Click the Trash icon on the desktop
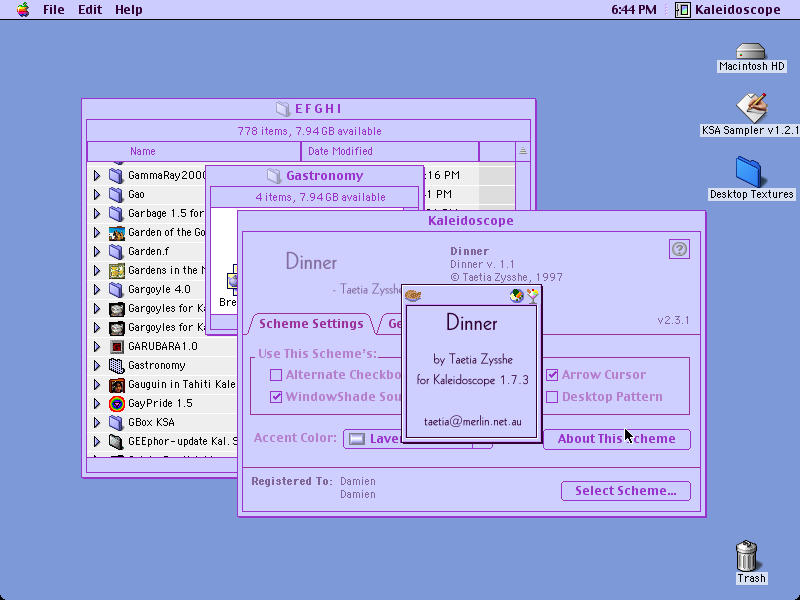Screen dimensions: 800x600 747,557
